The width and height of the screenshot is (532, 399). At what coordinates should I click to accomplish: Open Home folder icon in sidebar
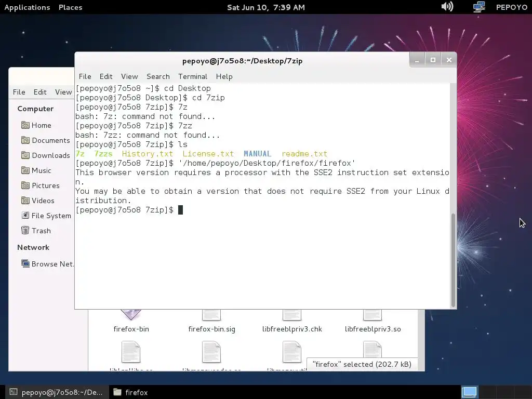coord(25,125)
